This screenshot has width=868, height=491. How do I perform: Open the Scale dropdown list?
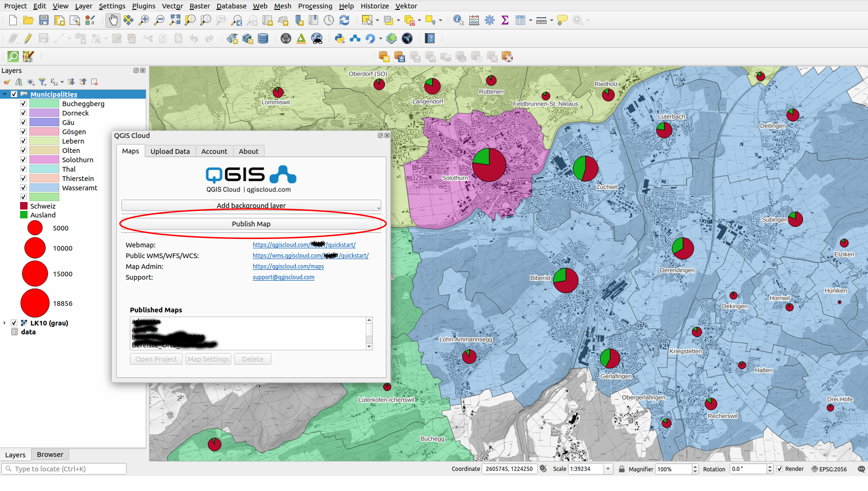tap(608, 469)
